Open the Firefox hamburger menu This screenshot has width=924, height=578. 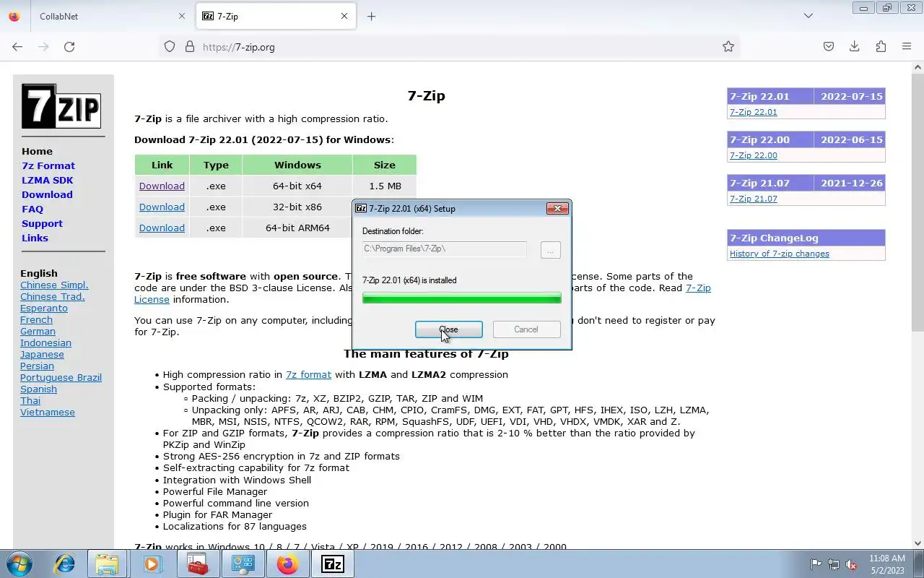pos(907,47)
